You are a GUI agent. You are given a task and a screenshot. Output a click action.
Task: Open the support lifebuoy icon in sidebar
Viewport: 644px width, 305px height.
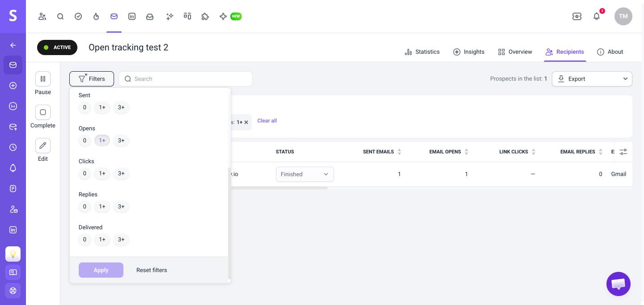click(13, 291)
